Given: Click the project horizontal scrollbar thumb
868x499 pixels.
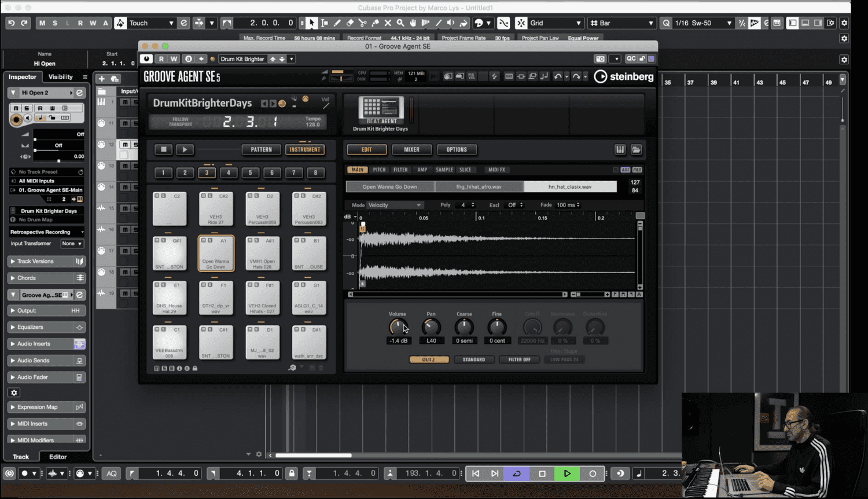Looking at the screenshot, I should click(313, 455).
